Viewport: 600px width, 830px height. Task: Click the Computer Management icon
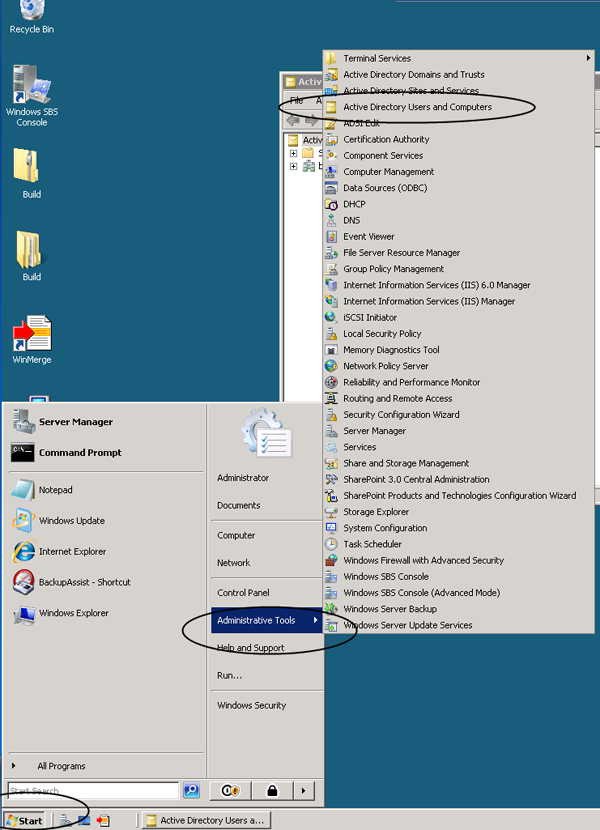[x=331, y=172]
